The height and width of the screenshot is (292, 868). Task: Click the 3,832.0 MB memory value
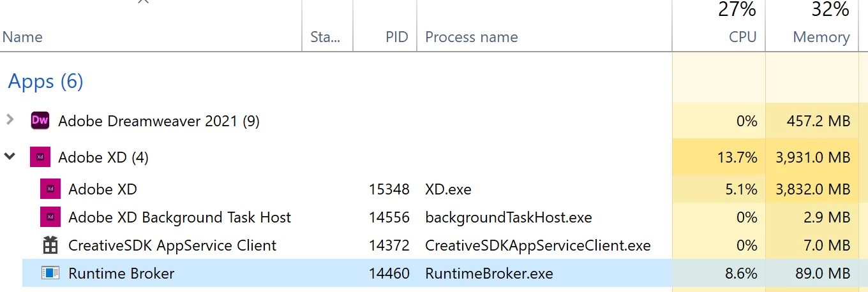[812, 189]
